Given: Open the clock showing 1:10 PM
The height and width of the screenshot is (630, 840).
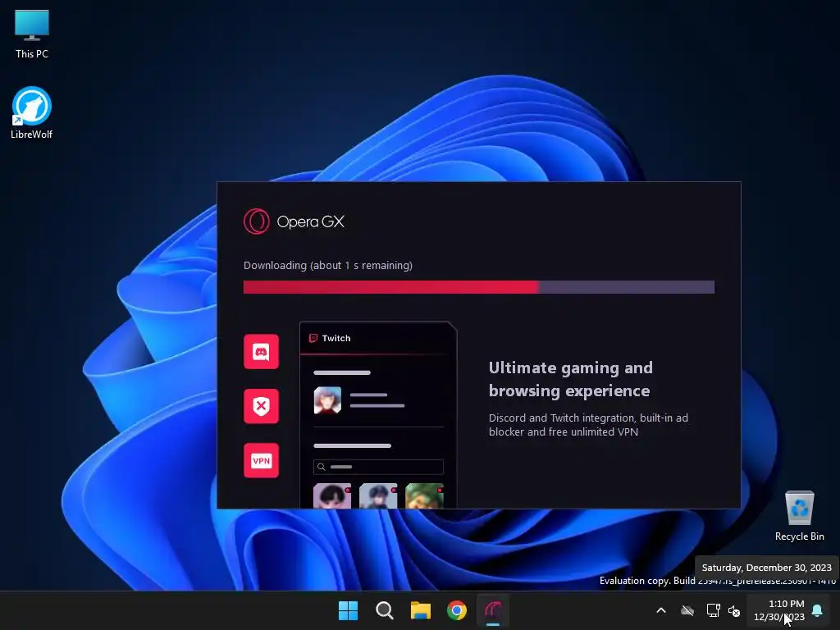Looking at the screenshot, I should (779, 610).
